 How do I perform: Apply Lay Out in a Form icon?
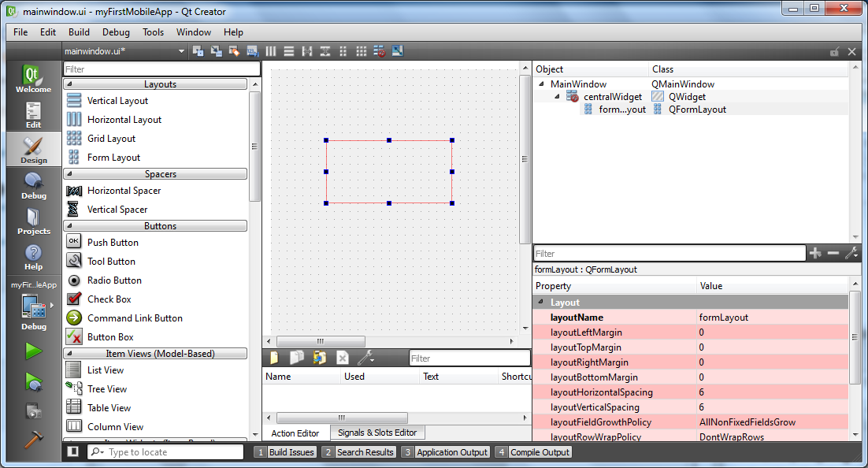[x=343, y=51]
